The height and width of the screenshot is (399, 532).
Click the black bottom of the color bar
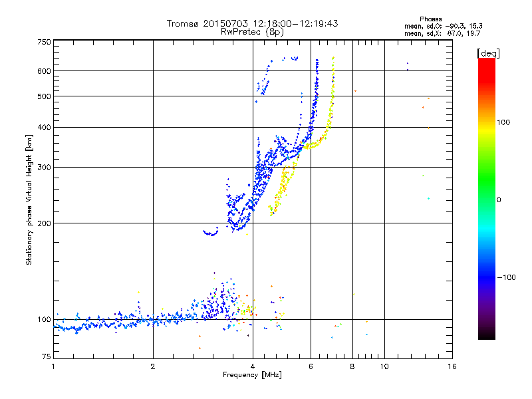tap(487, 334)
